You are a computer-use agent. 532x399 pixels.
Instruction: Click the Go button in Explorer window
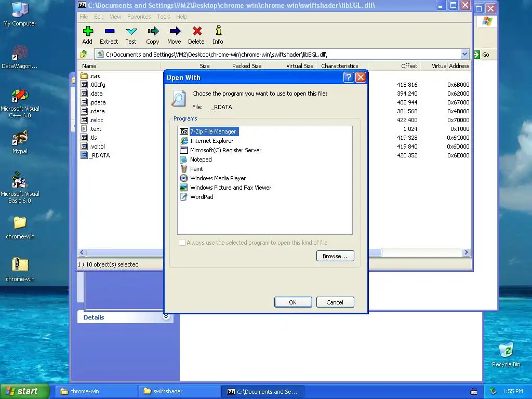[482, 54]
